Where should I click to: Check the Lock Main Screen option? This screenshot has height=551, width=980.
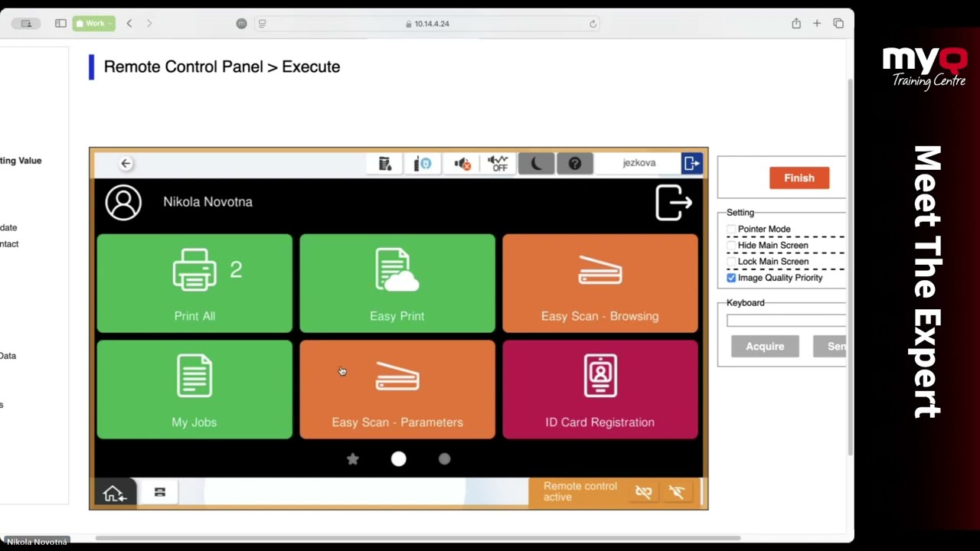[x=731, y=261]
